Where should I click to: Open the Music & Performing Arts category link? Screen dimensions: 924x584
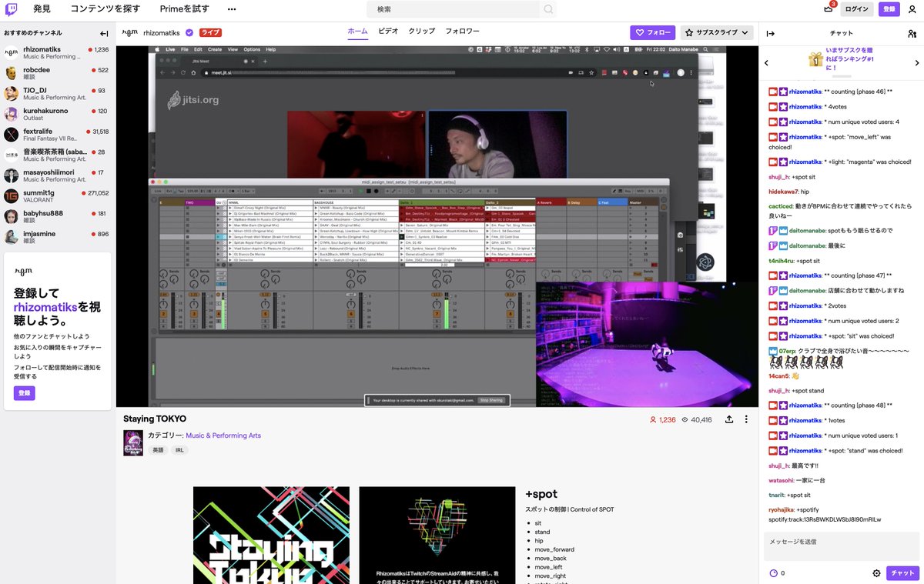coord(223,435)
